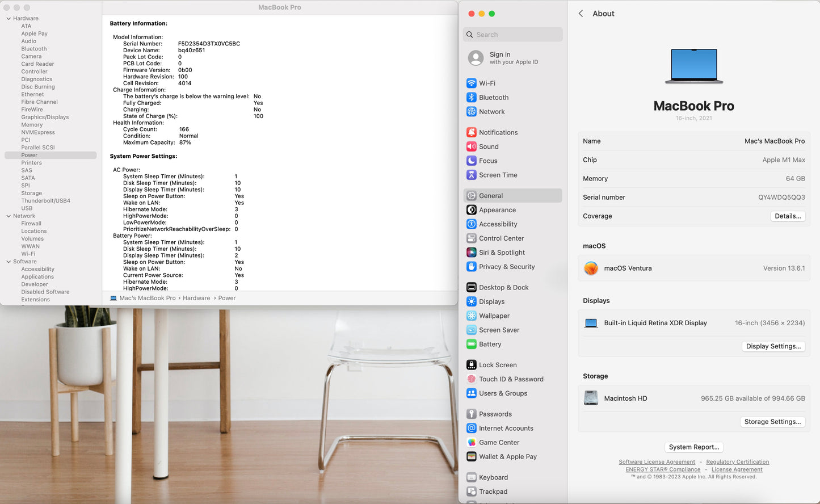This screenshot has width=820, height=504.
Task: Select the Keyboard icon in sidebar
Action: pyautogui.click(x=472, y=477)
